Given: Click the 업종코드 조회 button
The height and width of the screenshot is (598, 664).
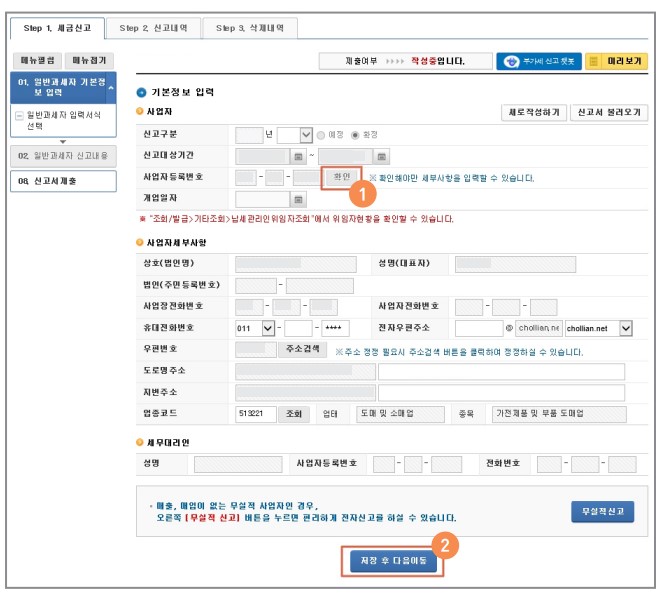Looking at the screenshot, I should pos(294,414).
